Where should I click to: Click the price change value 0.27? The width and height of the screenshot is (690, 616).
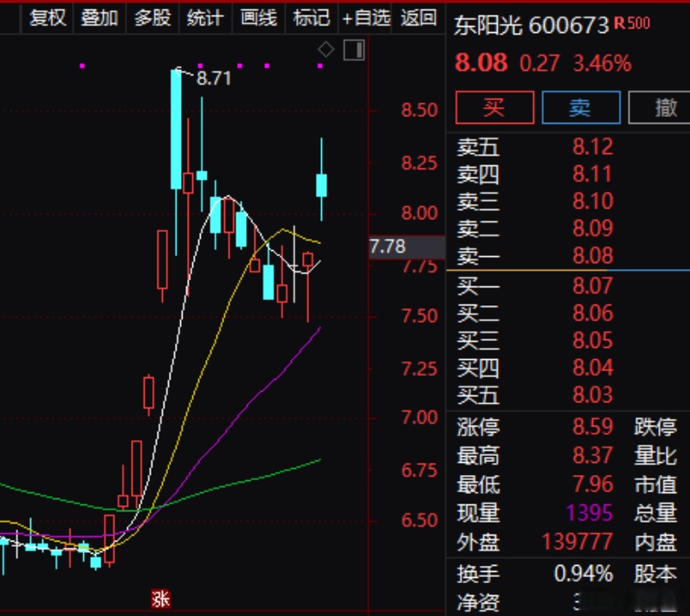tap(539, 64)
